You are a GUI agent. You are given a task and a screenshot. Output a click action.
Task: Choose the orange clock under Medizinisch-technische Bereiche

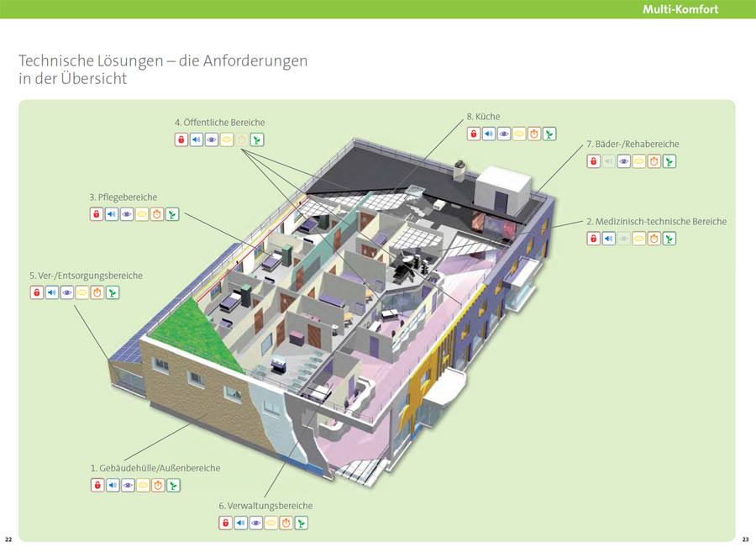(x=654, y=238)
